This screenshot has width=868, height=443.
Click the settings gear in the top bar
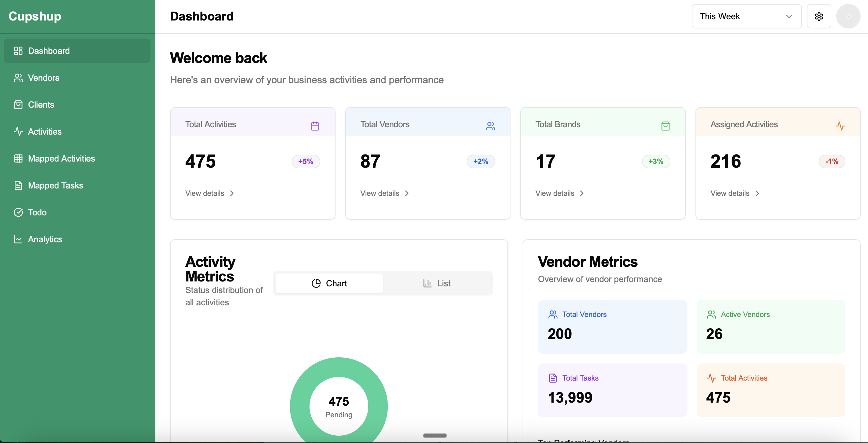click(x=819, y=16)
